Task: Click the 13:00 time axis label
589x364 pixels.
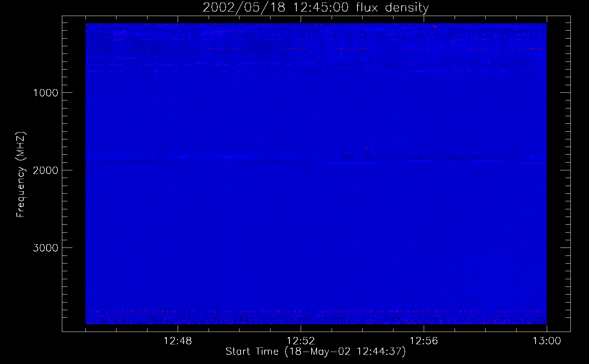Action: 546,341
